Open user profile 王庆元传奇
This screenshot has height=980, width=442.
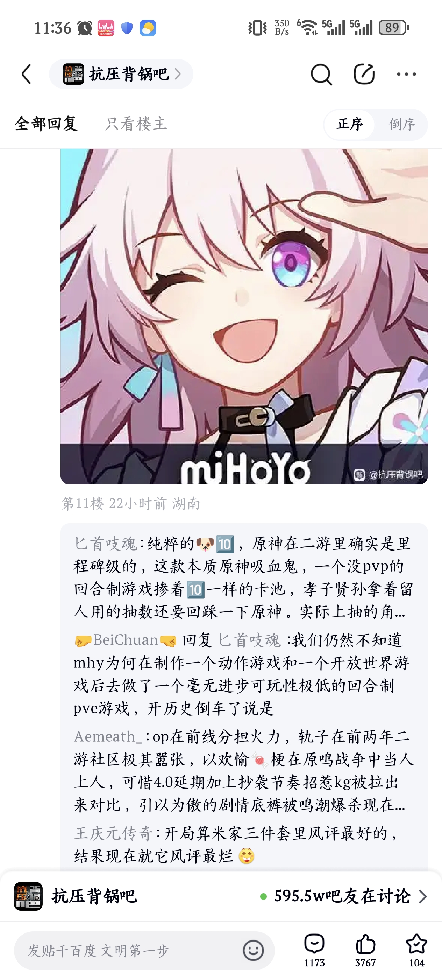click(113, 833)
